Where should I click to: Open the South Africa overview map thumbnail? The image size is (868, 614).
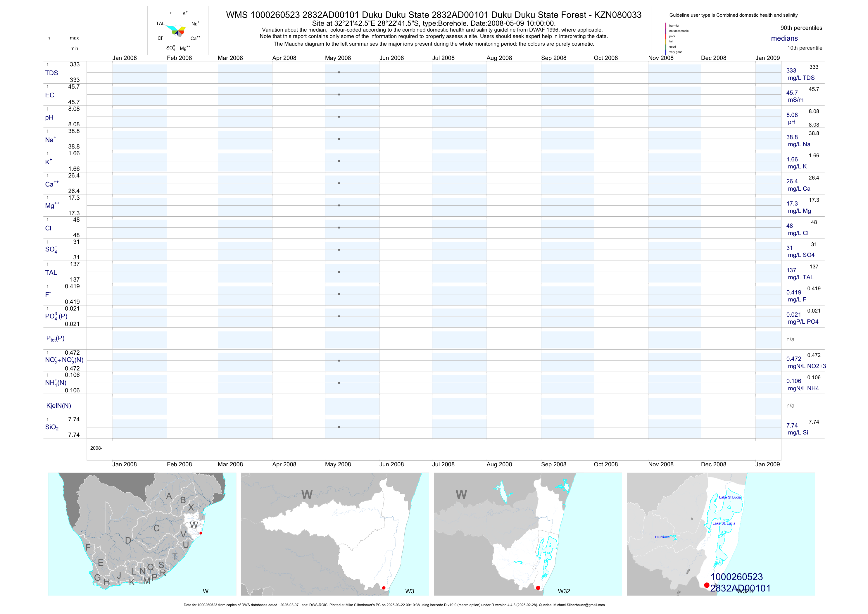click(x=142, y=534)
